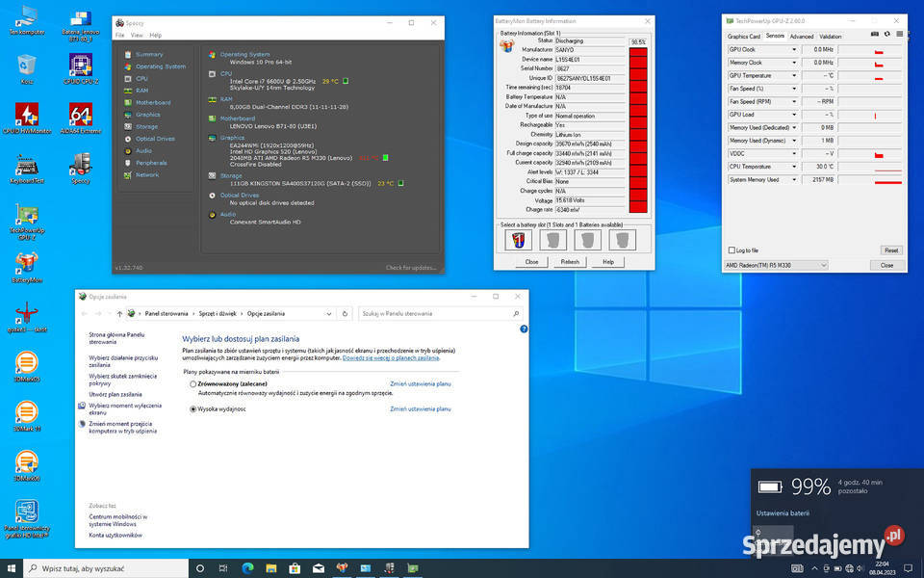Open the Speccy desktop shortcut
Image resolution: width=924 pixels, height=578 pixels.
click(81, 170)
